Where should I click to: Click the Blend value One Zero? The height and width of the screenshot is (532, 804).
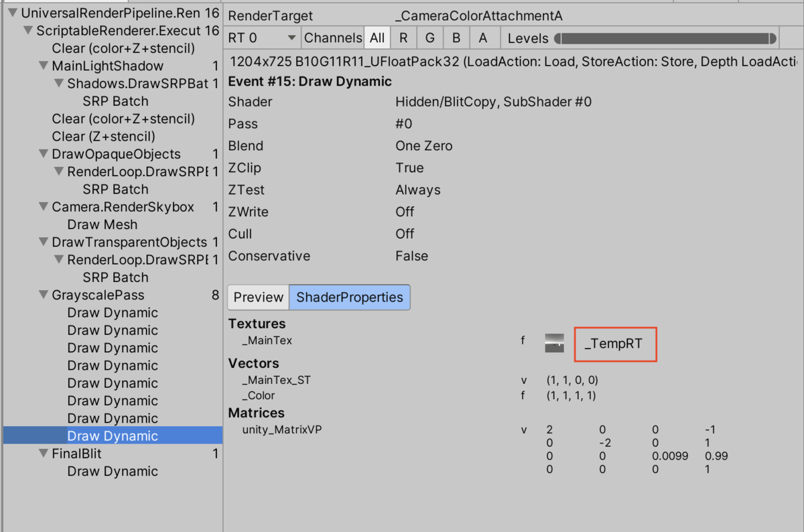424,146
